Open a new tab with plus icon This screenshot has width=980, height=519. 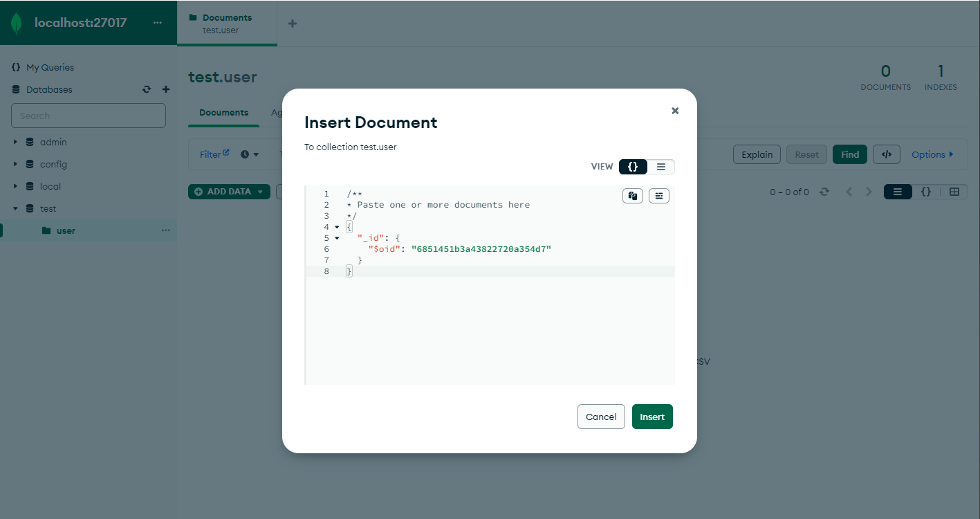tap(293, 24)
